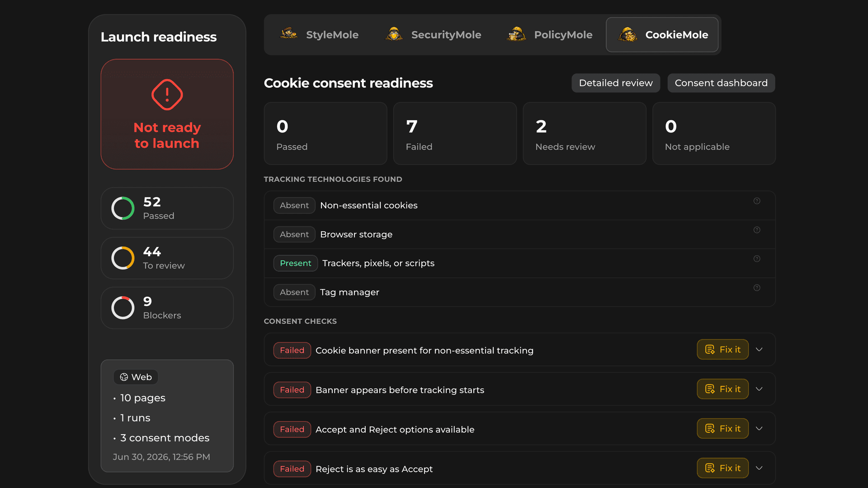Screen dimensions: 868x488
Task: Click the Present badge for Trackers
Action: click(296, 263)
